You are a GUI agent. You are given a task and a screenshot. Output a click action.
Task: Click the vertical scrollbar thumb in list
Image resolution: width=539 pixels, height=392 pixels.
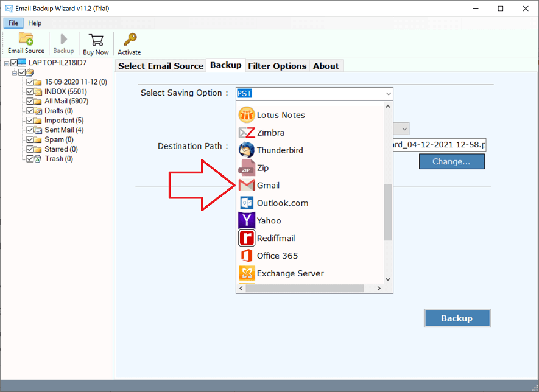[388, 212]
